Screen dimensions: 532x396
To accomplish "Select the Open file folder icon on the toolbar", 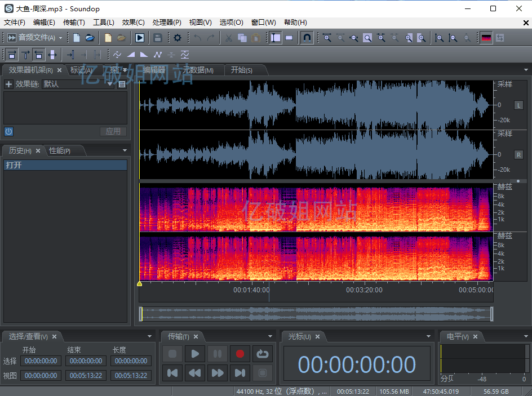I will [x=90, y=38].
